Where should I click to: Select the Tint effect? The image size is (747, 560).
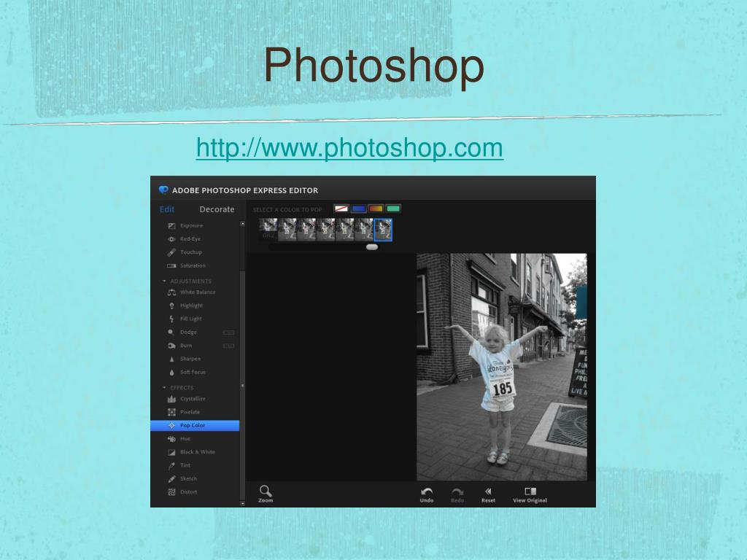point(179,466)
